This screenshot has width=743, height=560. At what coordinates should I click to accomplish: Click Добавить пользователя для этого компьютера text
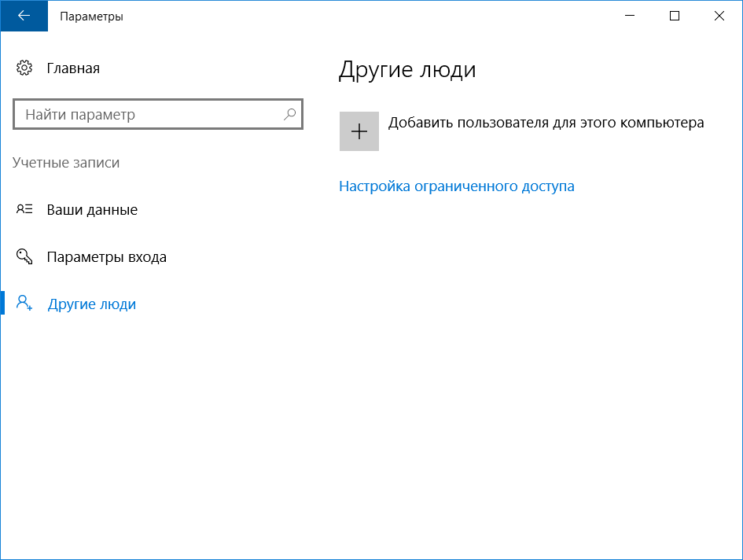[546, 123]
